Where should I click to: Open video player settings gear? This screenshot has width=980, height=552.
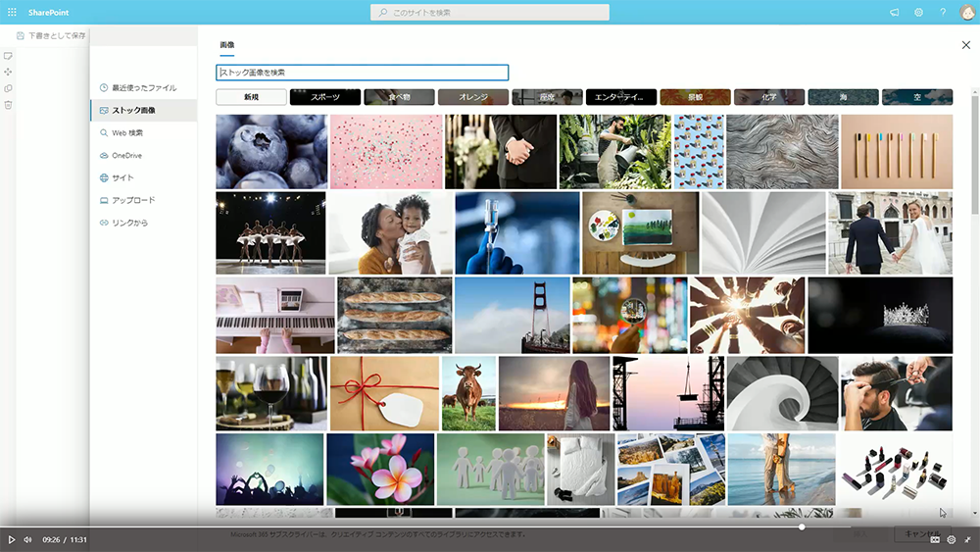pos(951,539)
